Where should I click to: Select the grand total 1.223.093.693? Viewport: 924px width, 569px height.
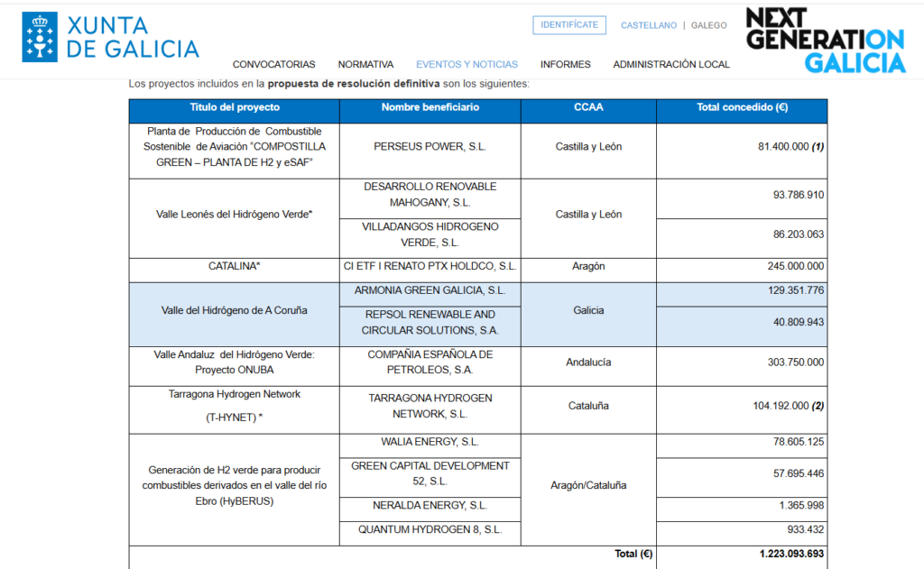[791, 554]
